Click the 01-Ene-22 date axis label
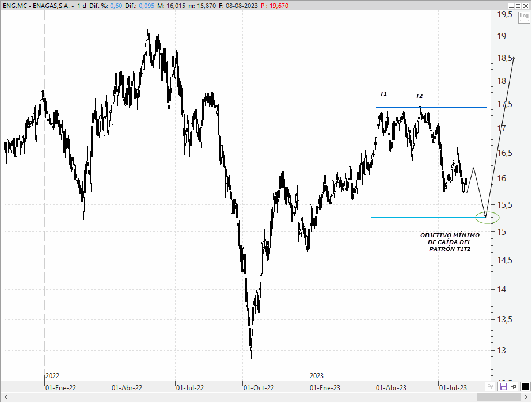 60,387
